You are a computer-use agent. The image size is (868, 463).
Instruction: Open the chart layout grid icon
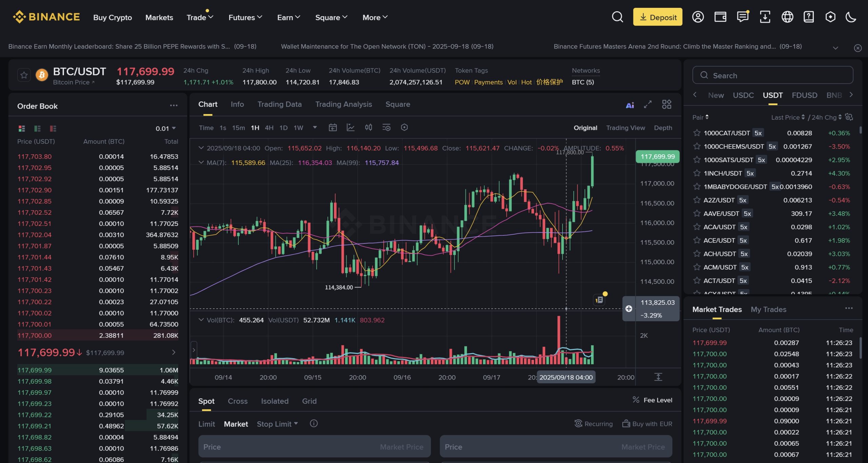pyautogui.click(x=667, y=104)
